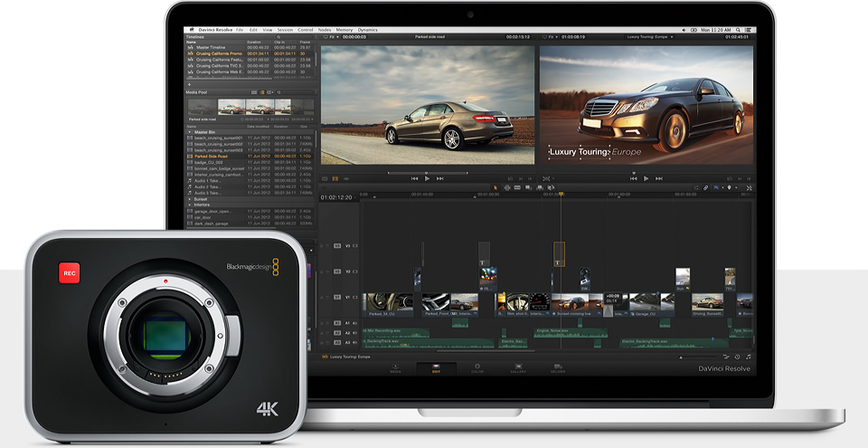Switch Media Pool to thumbnail grid view
868x448 pixels.
254,92
